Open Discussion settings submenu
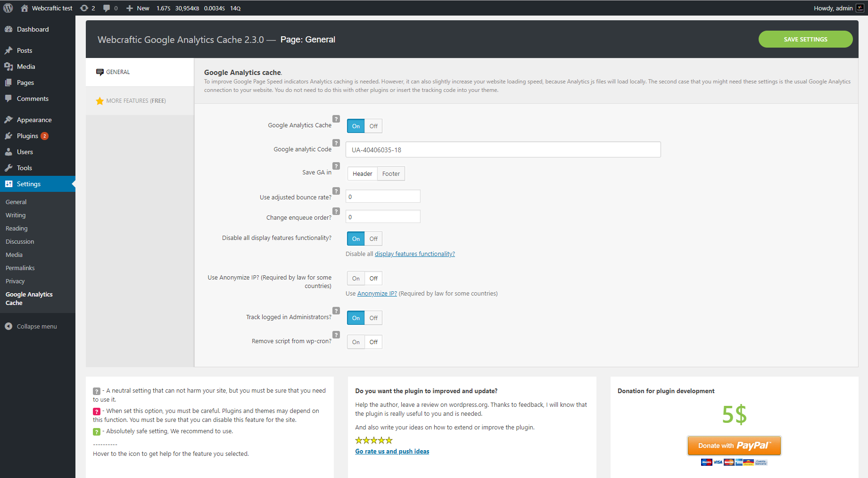868x478 pixels. [x=20, y=241]
